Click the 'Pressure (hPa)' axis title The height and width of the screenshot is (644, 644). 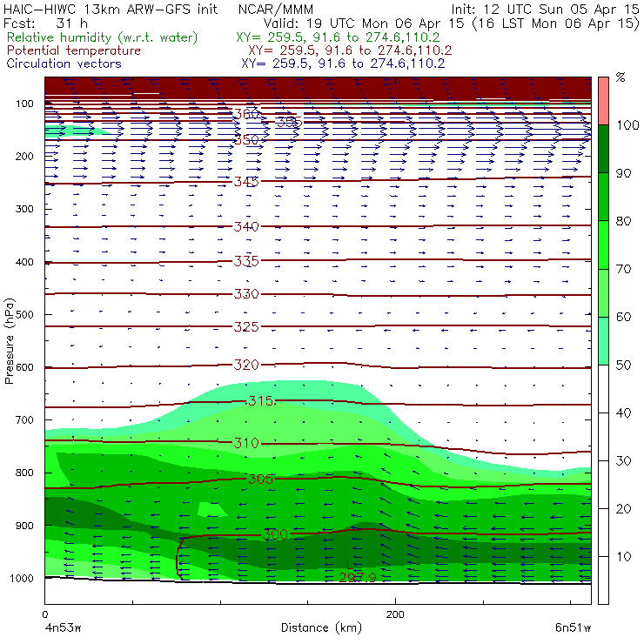point(9,341)
